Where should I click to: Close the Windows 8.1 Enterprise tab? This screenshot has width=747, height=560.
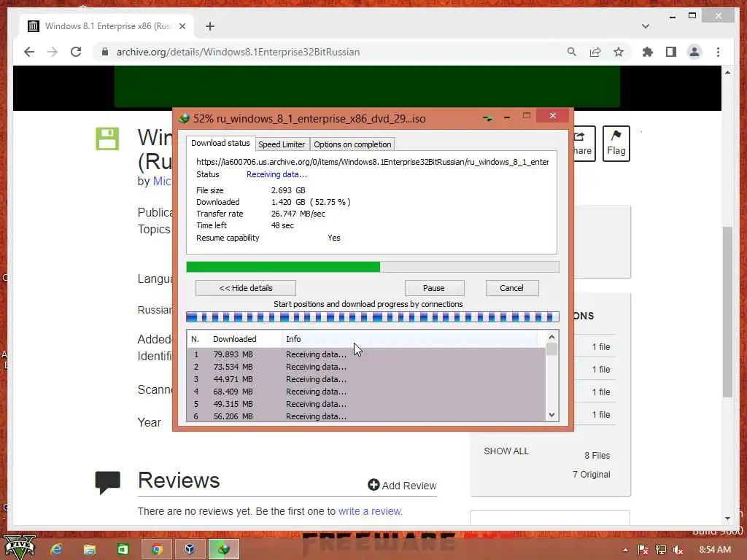182,26
